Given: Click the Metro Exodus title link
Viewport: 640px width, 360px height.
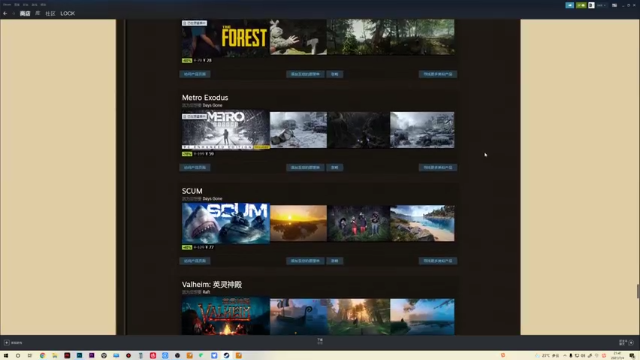Looking at the screenshot, I should point(205,98).
